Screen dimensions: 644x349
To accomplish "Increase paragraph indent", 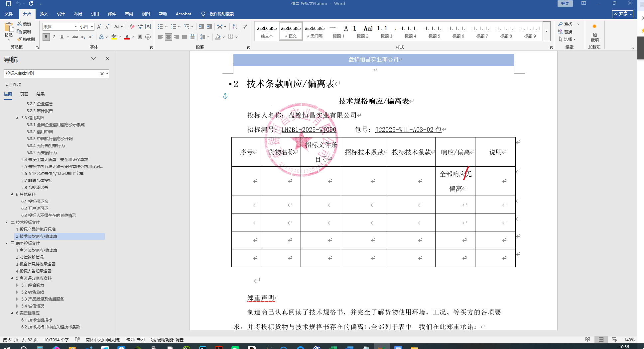I will pos(209,27).
